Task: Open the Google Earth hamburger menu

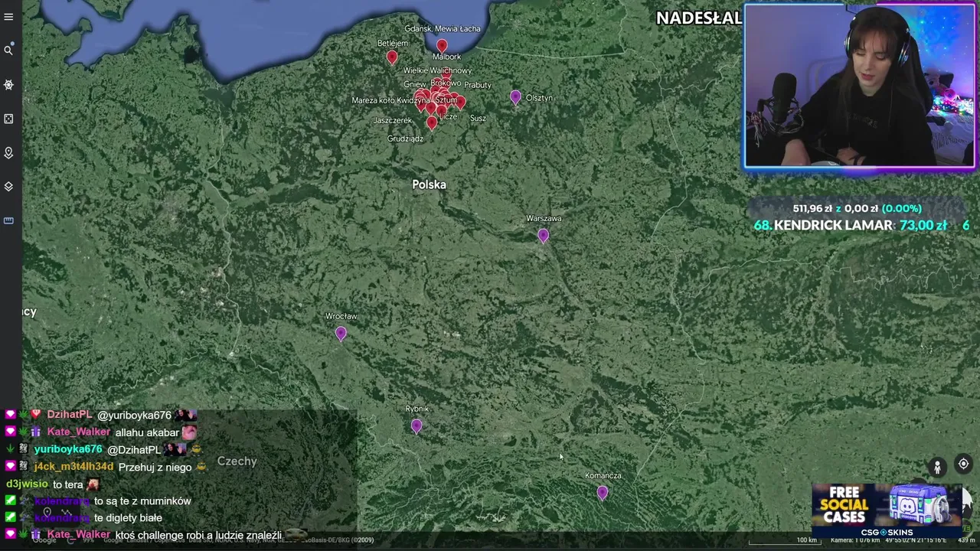Action: pyautogui.click(x=8, y=17)
